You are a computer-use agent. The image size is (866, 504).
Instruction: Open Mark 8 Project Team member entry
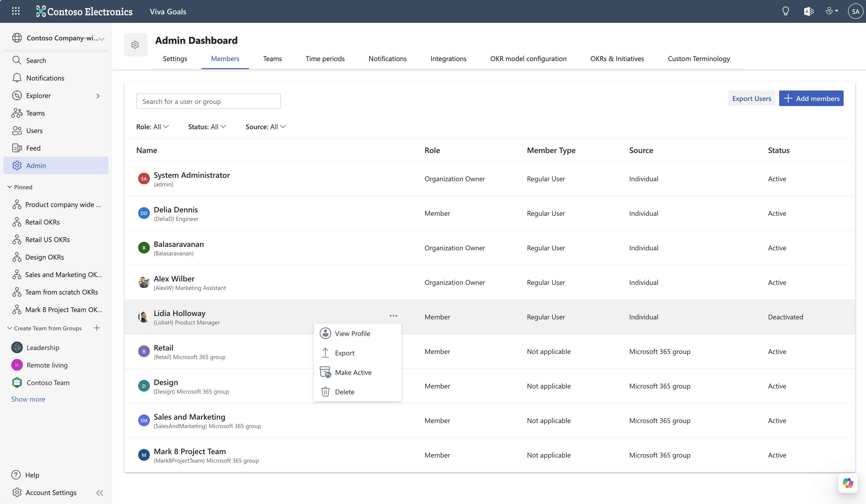(490, 455)
